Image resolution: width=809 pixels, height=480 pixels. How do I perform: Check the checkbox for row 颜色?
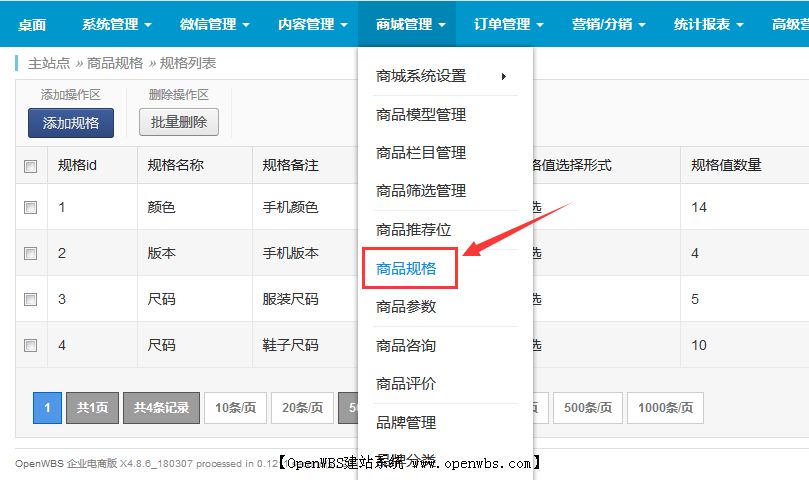tap(31, 208)
